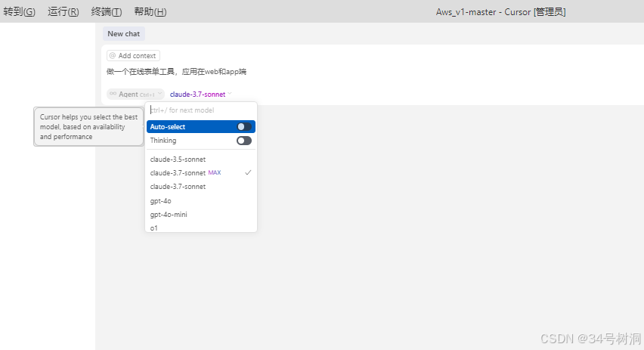Click the @ icon in Add context
Image resolution: width=644 pixels, height=350 pixels.
coord(113,55)
